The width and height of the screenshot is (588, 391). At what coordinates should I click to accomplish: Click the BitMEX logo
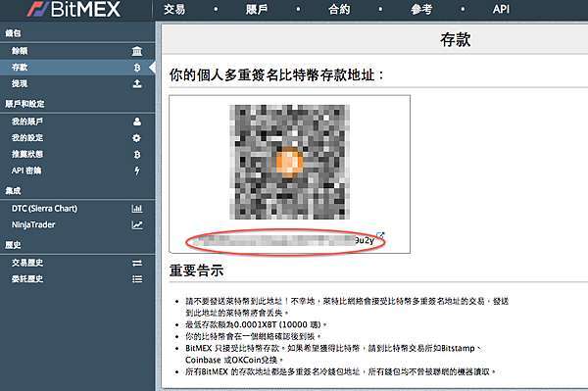click(x=73, y=9)
